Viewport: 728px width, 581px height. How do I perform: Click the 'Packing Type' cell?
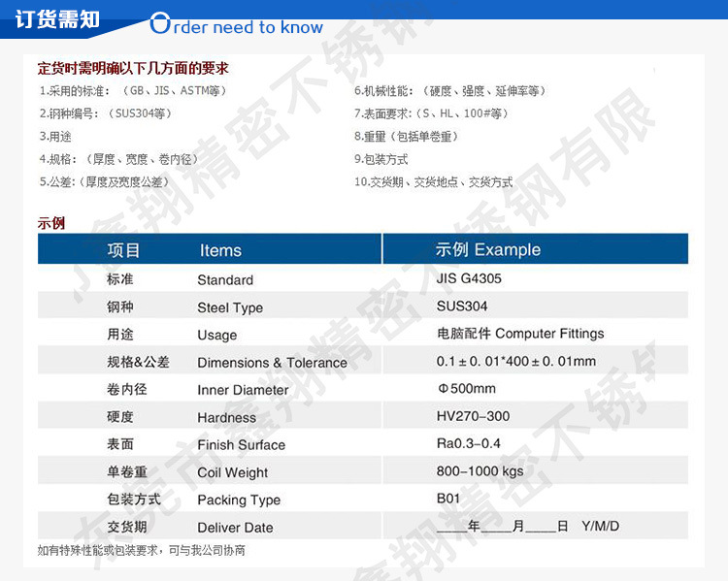point(239,500)
